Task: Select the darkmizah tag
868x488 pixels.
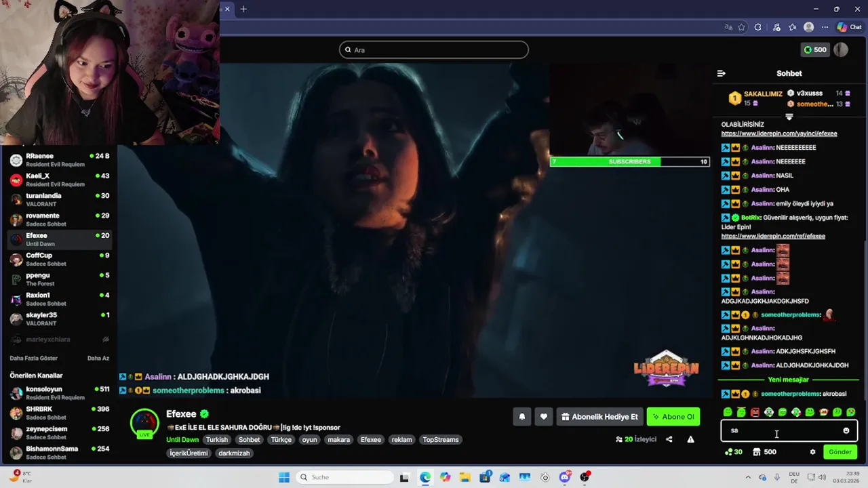Action: (x=234, y=453)
